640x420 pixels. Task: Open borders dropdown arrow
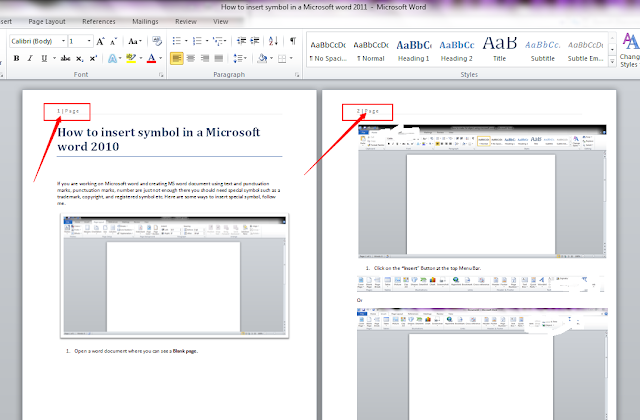tap(291, 58)
